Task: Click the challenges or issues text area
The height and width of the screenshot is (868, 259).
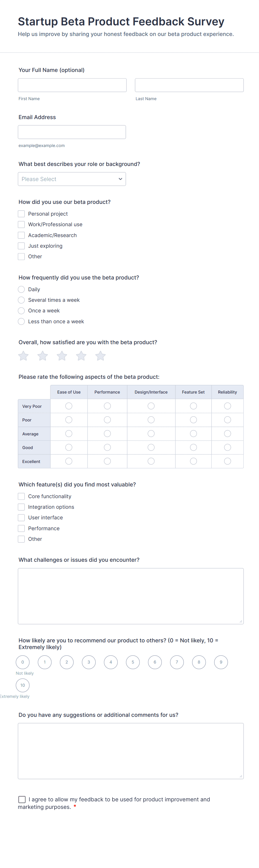Action: coord(131,596)
